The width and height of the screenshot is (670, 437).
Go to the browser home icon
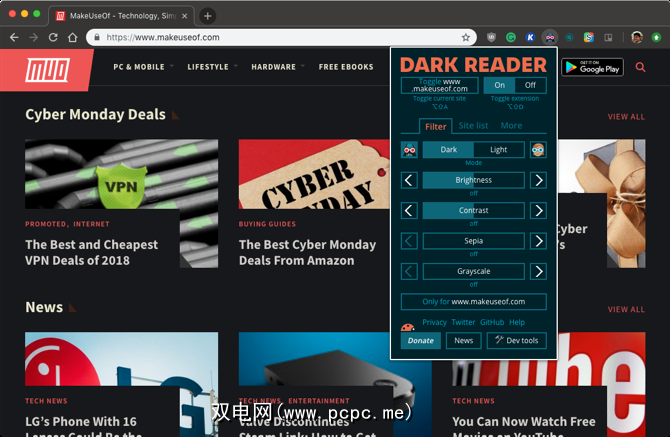(x=73, y=38)
